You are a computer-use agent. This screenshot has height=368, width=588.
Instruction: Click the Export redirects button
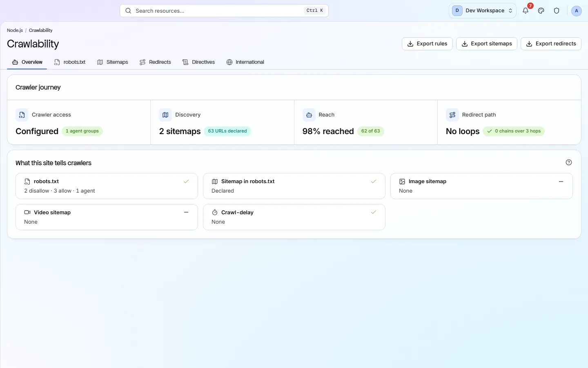point(551,44)
